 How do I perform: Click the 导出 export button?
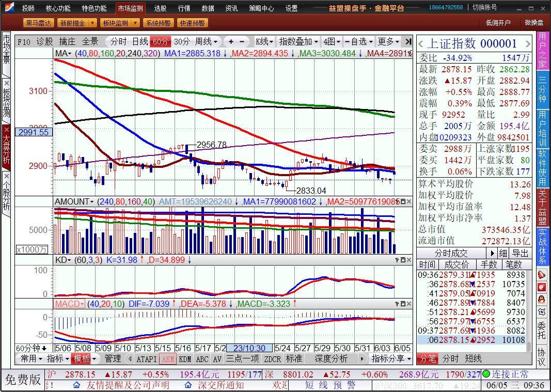[520, 253]
